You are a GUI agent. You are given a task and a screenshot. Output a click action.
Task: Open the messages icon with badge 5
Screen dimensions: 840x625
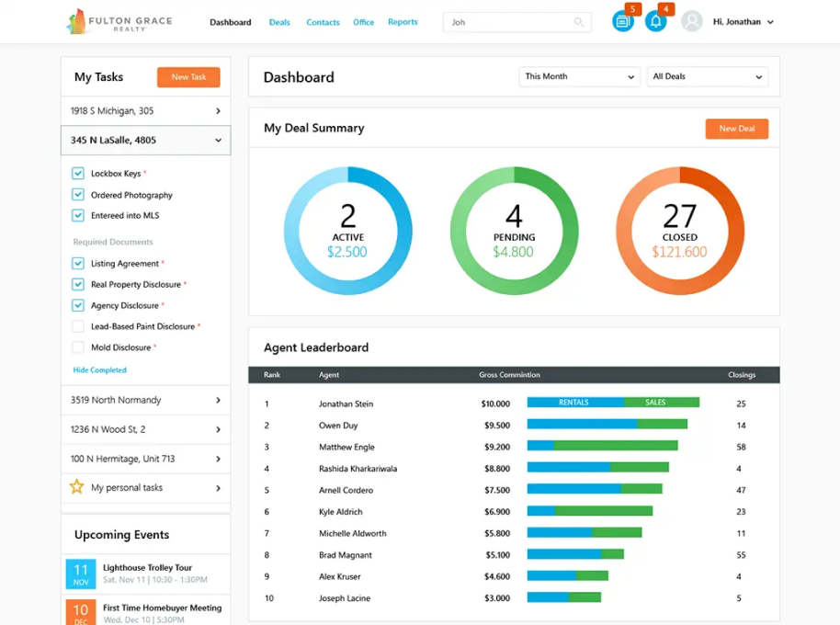point(622,21)
